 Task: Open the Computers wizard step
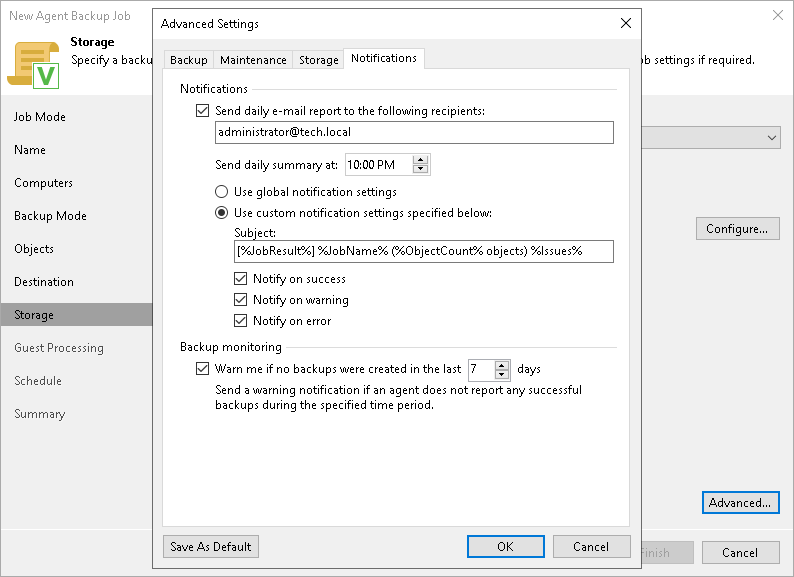pos(44,183)
